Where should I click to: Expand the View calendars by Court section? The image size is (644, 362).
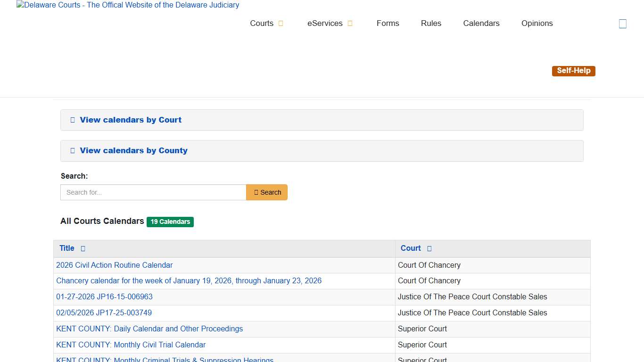point(131,120)
